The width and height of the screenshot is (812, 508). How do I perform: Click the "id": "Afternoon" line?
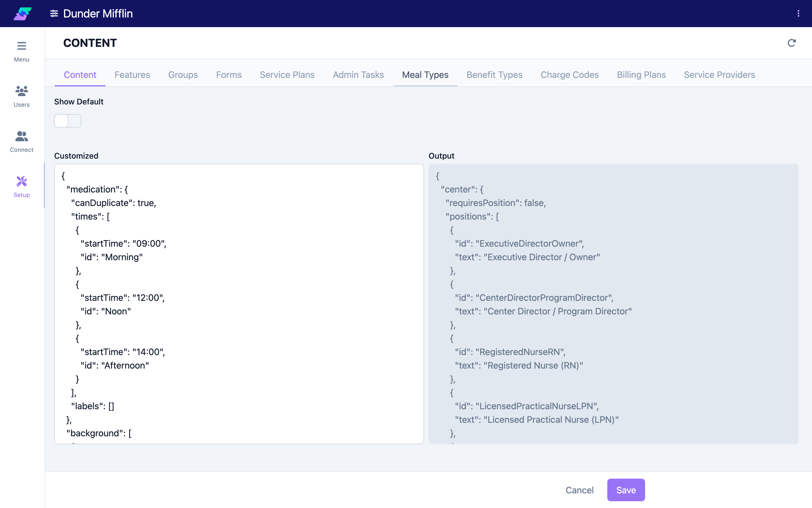click(x=115, y=365)
